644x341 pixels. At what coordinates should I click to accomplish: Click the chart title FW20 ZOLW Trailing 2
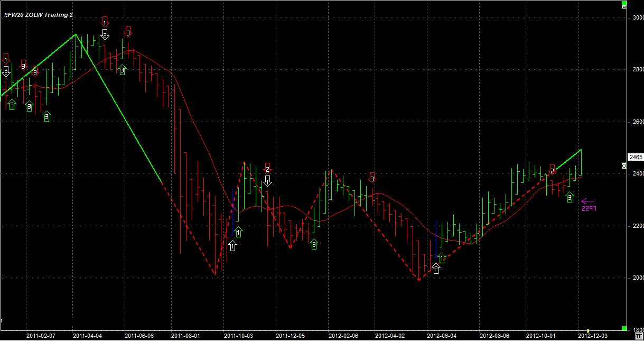(x=39, y=15)
